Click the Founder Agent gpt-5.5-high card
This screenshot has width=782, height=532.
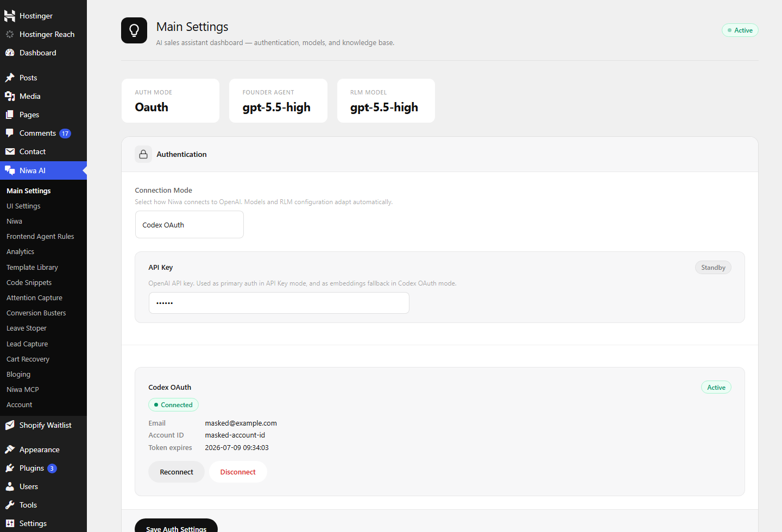pos(278,100)
